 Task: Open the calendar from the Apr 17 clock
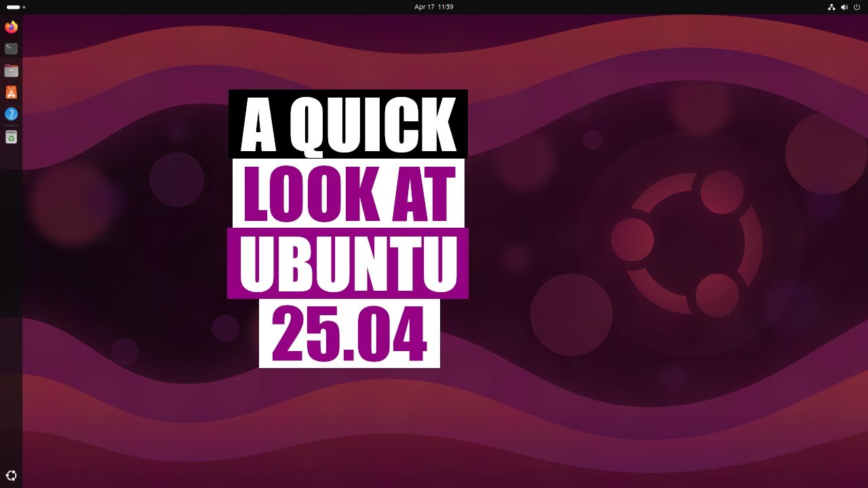pos(434,7)
